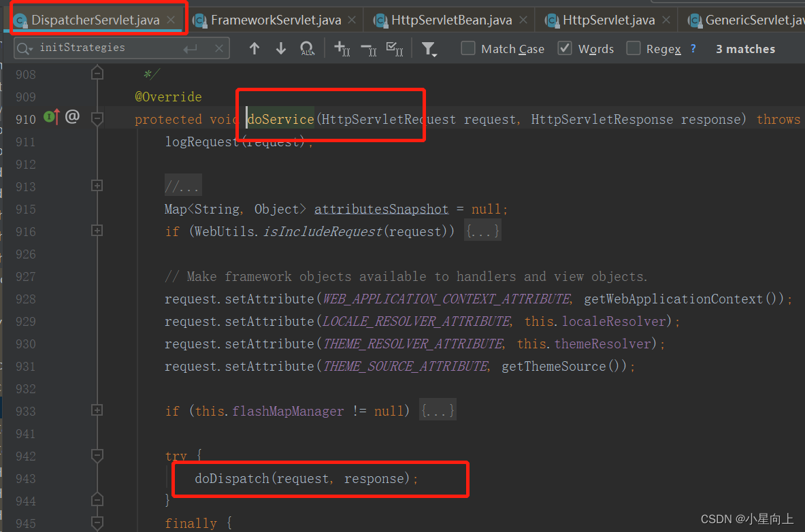Click the annotation gutter icon beside line 910
This screenshot has height=532, width=805.
coord(72,117)
